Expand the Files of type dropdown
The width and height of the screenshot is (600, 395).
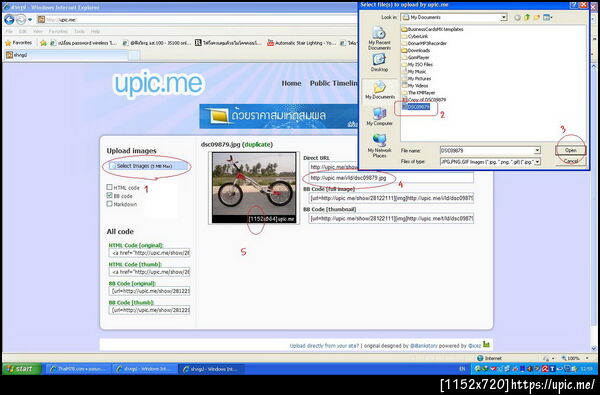(x=537, y=162)
